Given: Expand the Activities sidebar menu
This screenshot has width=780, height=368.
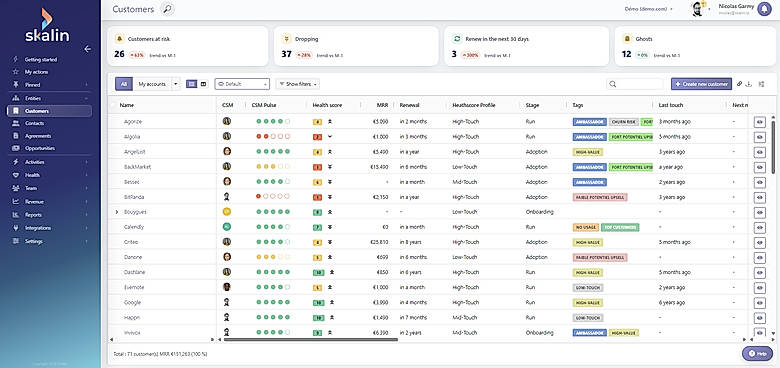Looking at the screenshot, I should [x=87, y=162].
